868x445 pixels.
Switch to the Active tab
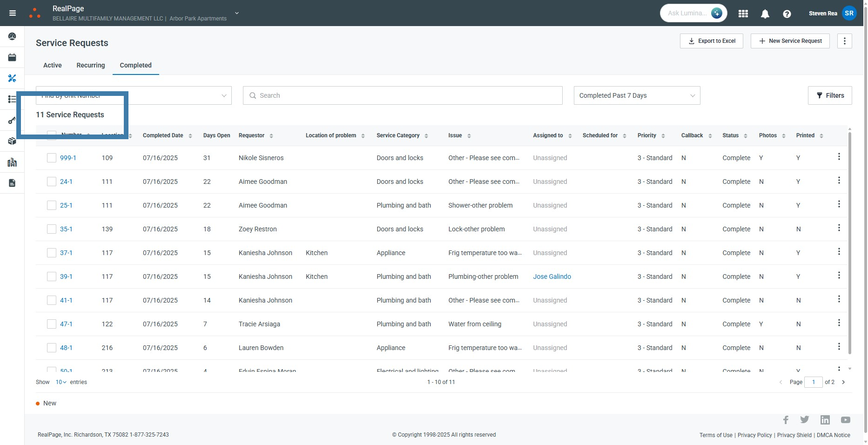pyautogui.click(x=52, y=65)
